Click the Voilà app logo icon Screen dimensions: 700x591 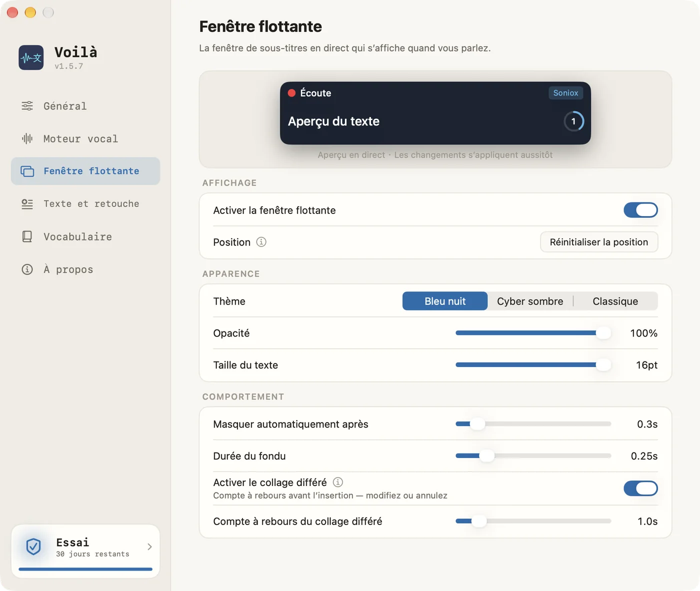pos(31,57)
